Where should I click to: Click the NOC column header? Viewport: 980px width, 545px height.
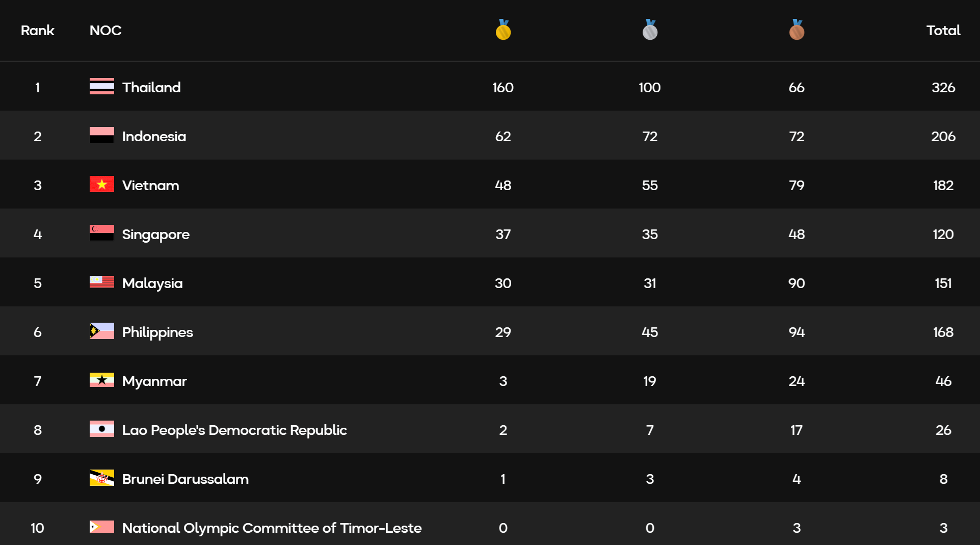(x=105, y=31)
